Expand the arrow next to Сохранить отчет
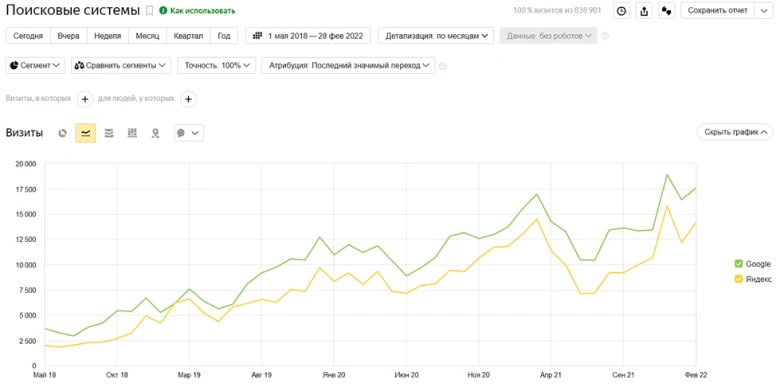This screenshot has height=386, width=776. coord(763,11)
